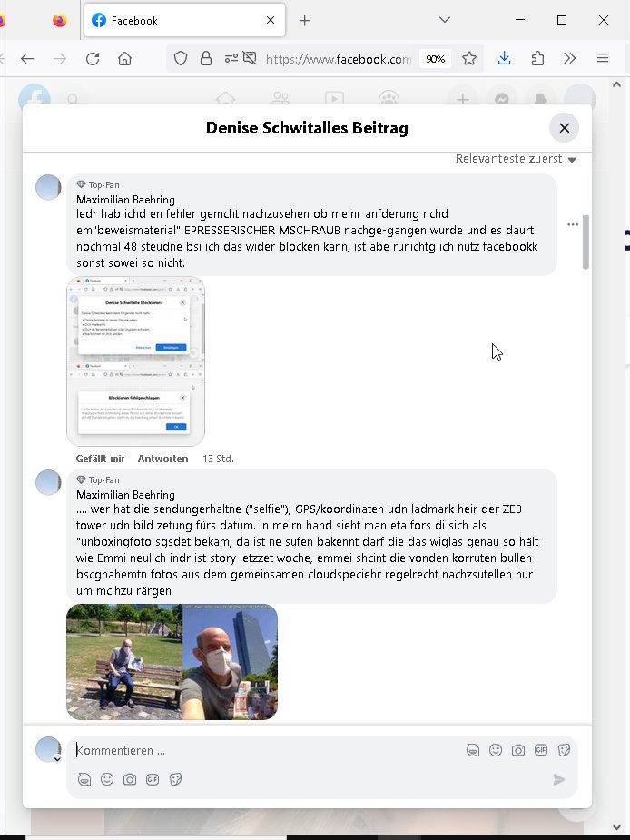Viewport: 630px width, 840px height.
Task: Minimize the Firefox window
Action: click(519, 20)
